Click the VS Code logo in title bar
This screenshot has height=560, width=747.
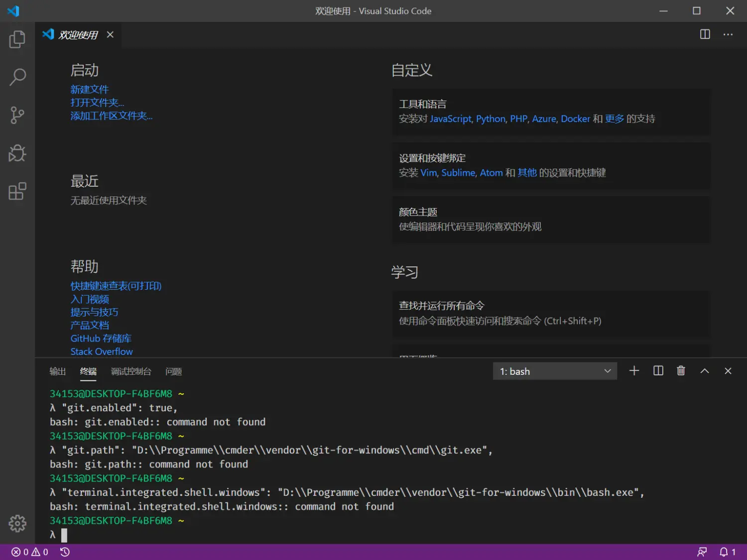pos(13,10)
